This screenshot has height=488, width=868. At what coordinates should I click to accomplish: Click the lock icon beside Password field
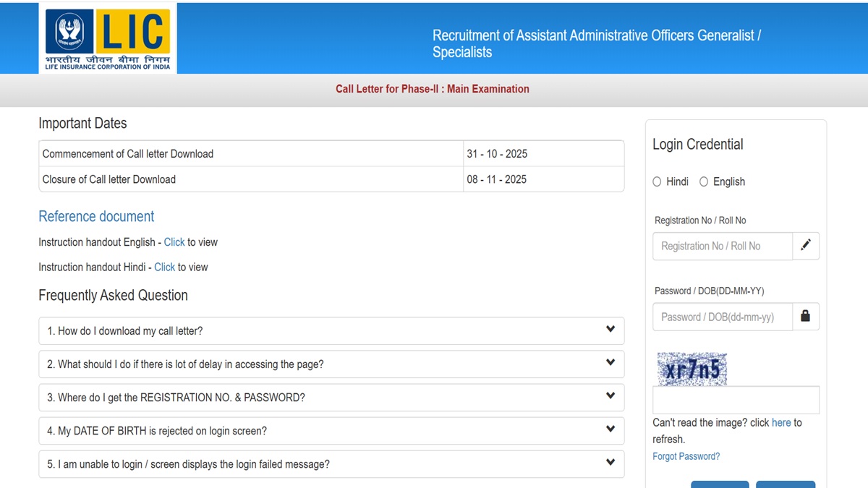[806, 316]
